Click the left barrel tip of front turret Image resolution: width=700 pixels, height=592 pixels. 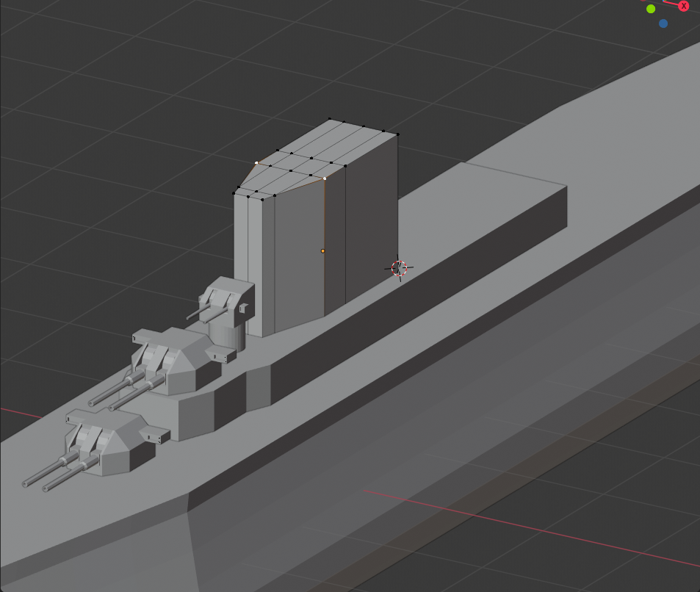pyautogui.click(x=26, y=483)
